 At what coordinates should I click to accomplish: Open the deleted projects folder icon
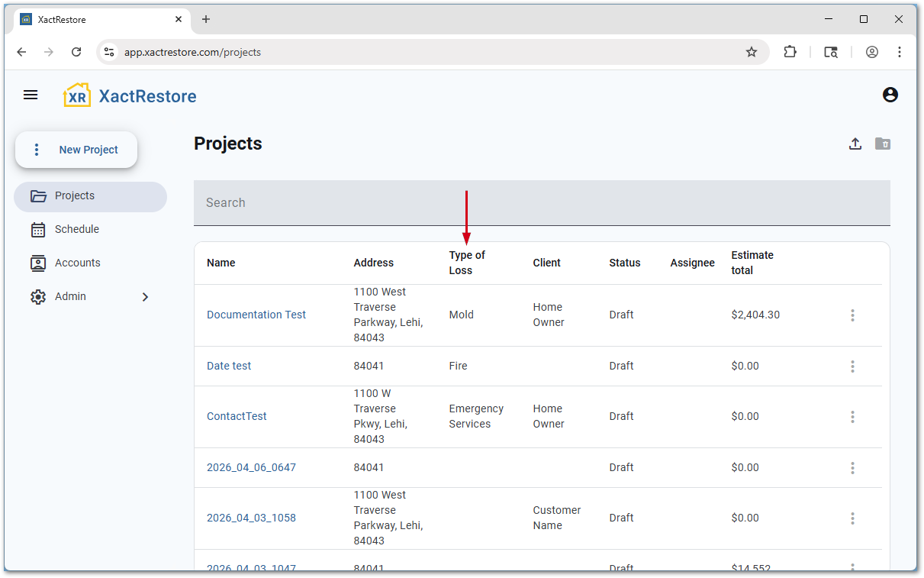tap(883, 144)
